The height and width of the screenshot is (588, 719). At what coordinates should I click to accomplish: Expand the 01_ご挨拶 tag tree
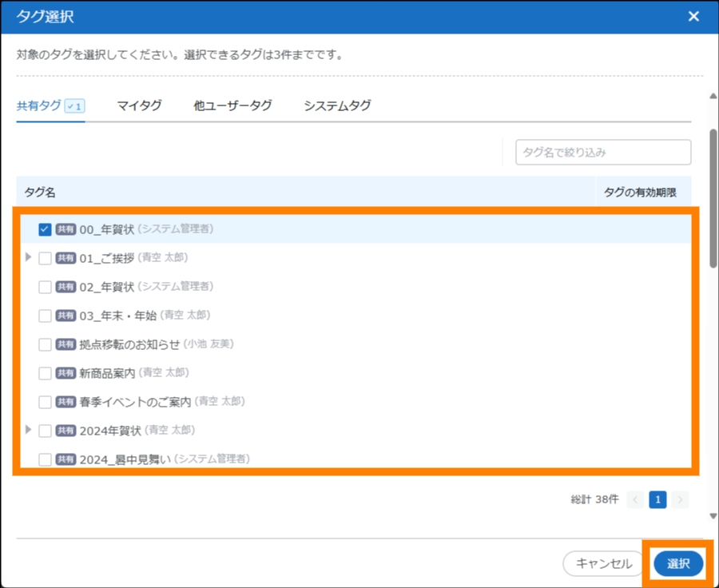(x=29, y=257)
